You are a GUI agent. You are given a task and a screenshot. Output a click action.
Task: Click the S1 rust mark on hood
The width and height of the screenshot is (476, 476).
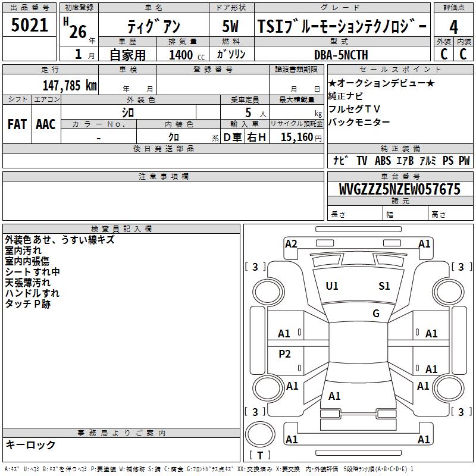(x=384, y=286)
